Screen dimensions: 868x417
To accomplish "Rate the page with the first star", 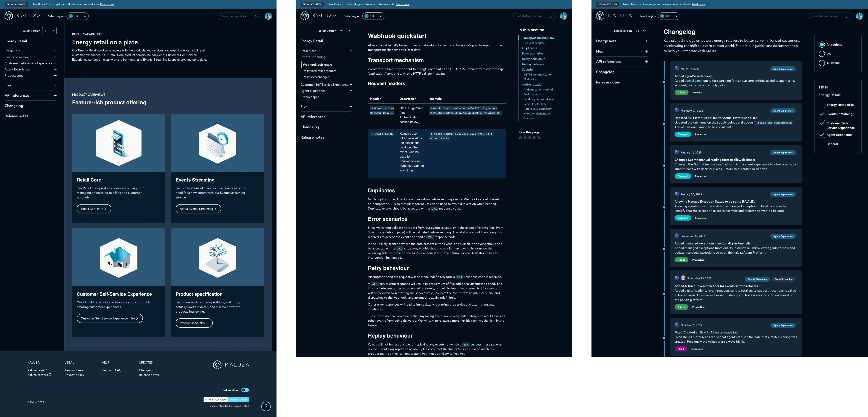I will click(520, 137).
